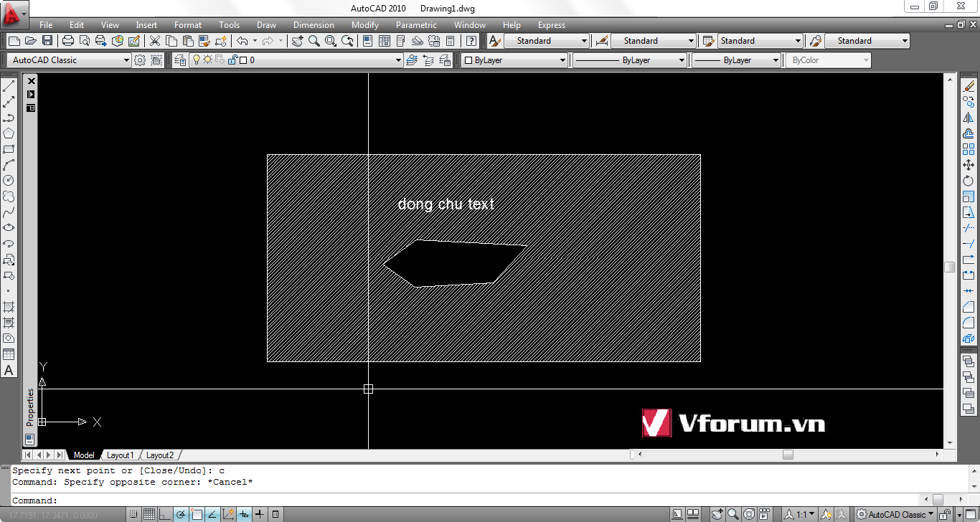This screenshot has width=980, height=522.
Task: Toggle Grid Display in status bar
Action: tap(149, 514)
